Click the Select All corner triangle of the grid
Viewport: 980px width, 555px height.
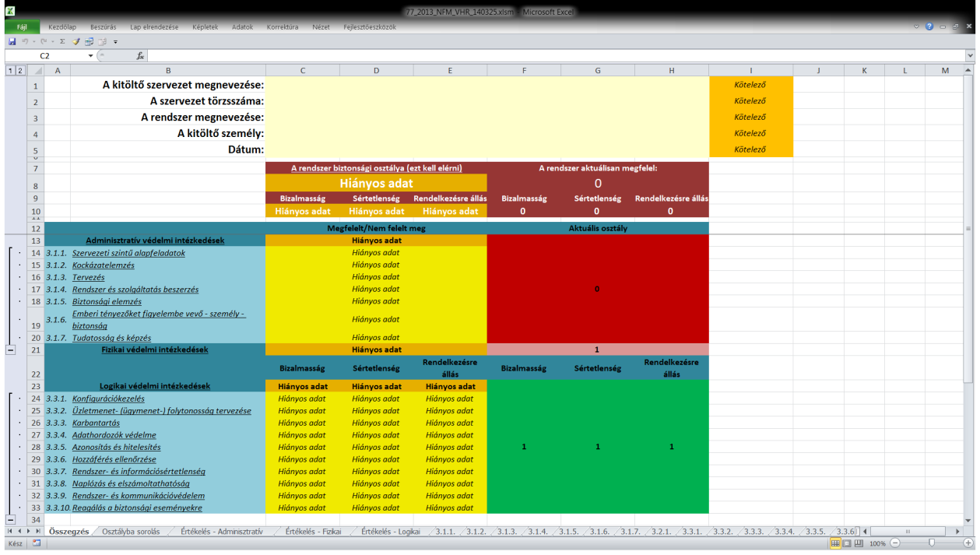click(35, 71)
